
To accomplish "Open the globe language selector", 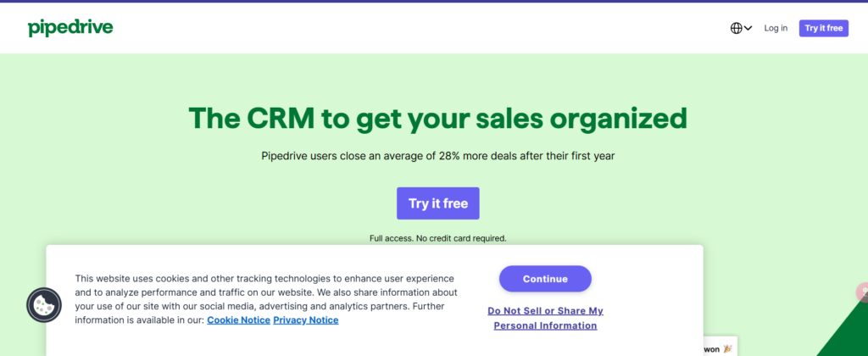I will tap(737, 28).
